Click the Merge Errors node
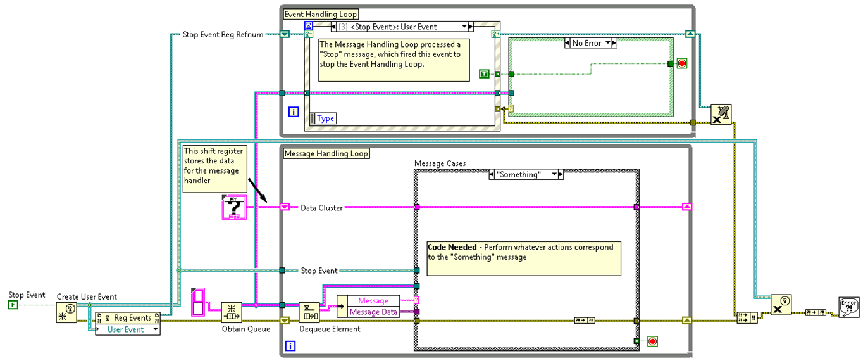868x363 pixels. [x=747, y=317]
